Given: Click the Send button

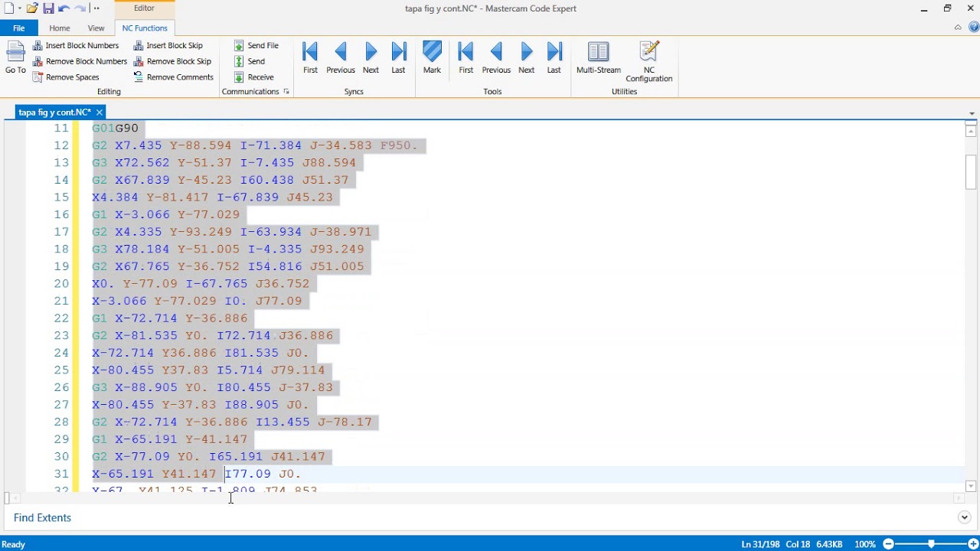Looking at the screenshot, I should tap(250, 61).
